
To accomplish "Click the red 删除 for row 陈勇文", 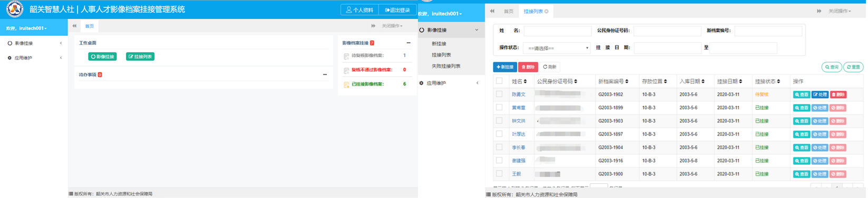I will click(x=838, y=95).
